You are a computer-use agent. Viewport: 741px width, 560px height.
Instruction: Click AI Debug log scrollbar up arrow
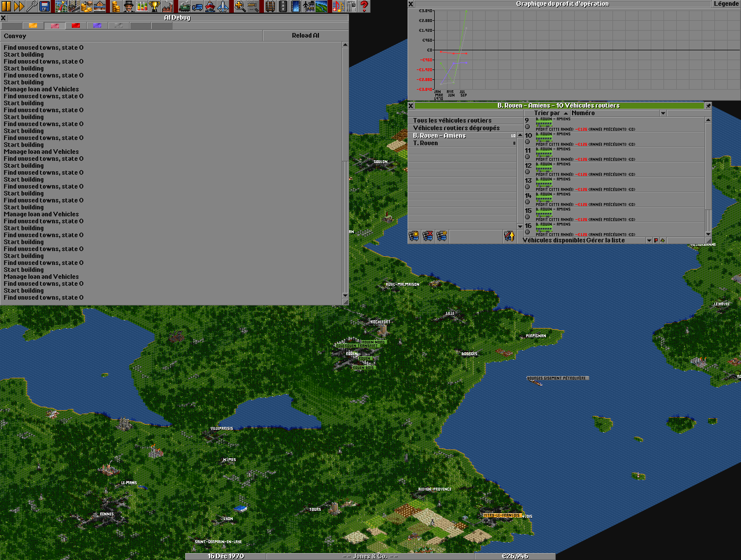point(346,45)
